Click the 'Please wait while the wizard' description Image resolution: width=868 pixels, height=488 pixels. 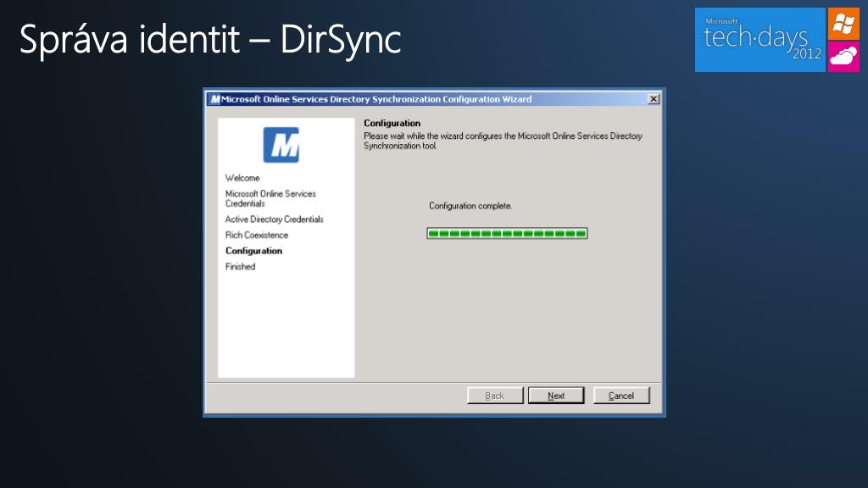click(503, 141)
